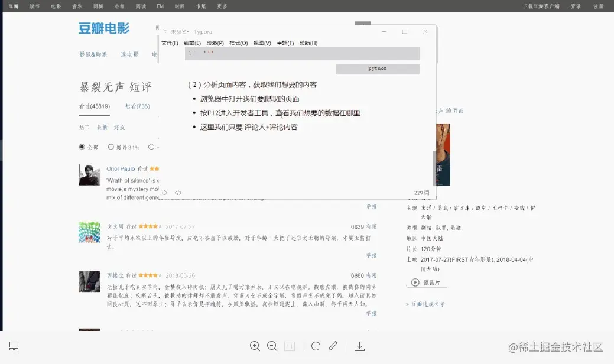This screenshot has width=614, height=364.
Task: Open the edit pencil tool
Action: pyautogui.click(x=333, y=346)
